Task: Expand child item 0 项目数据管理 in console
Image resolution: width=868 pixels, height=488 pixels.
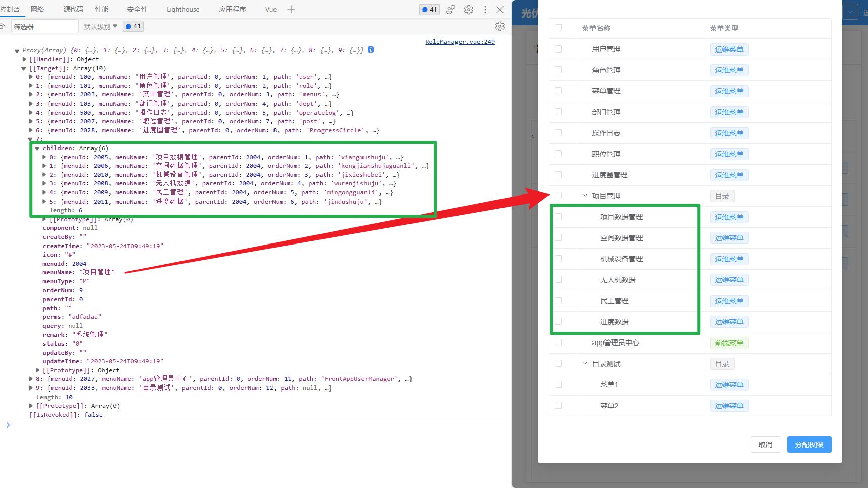Action: [x=44, y=157]
